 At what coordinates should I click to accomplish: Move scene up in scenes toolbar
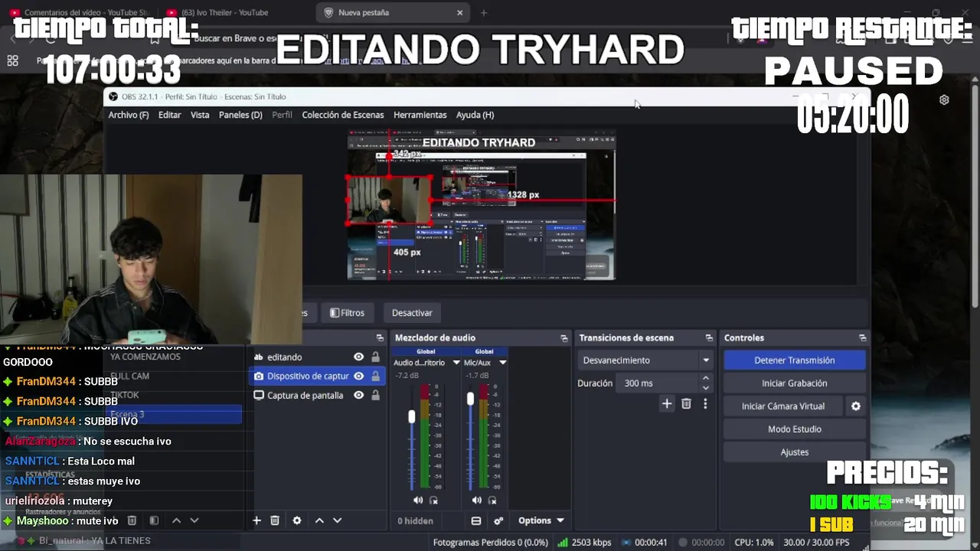[x=176, y=520]
